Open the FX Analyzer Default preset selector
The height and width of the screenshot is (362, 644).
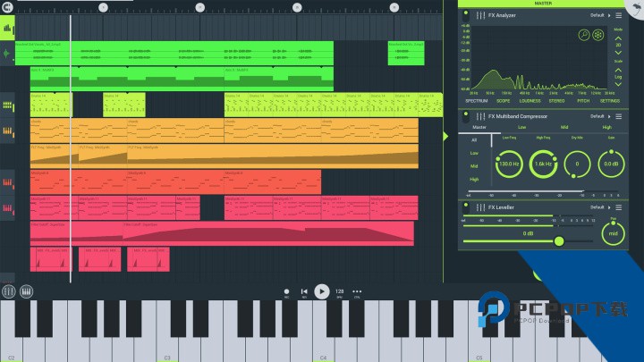click(600, 15)
